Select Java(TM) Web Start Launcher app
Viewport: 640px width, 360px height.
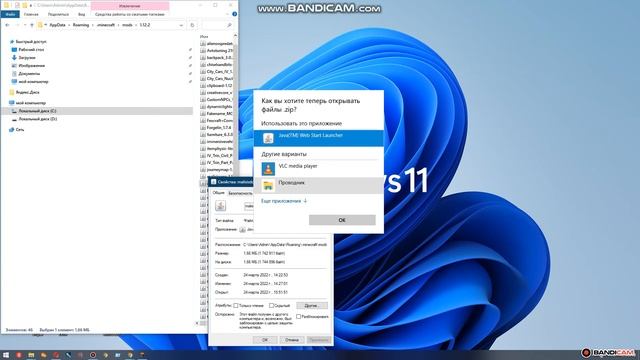pos(318,138)
